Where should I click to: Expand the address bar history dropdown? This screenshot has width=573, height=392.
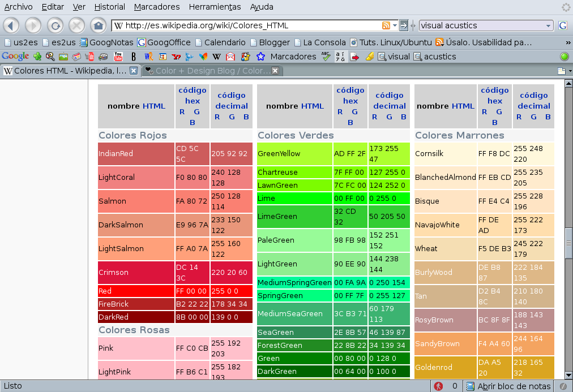(395, 25)
